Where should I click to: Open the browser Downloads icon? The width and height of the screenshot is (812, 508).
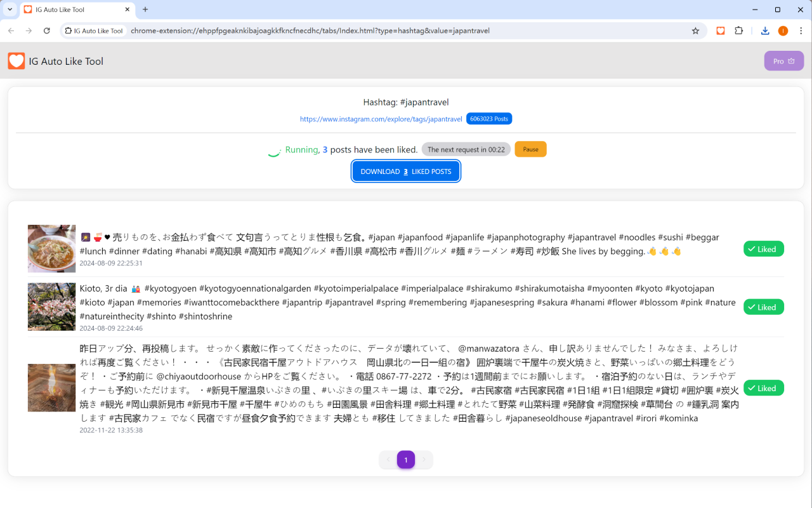pyautogui.click(x=765, y=30)
